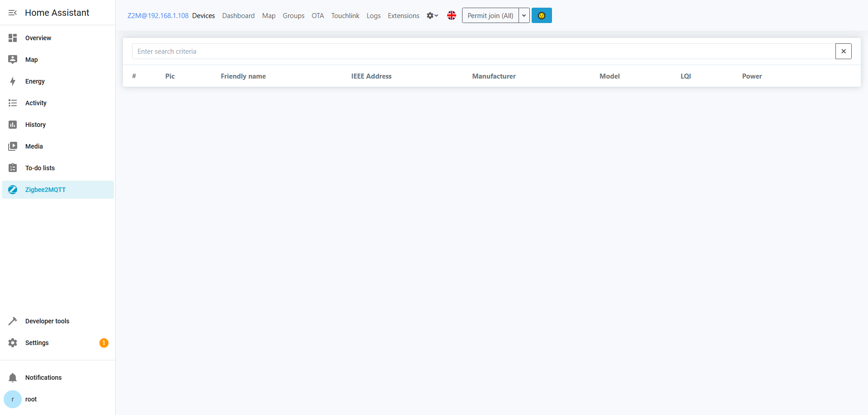
Task: Open the Energy lightning bolt icon
Action: [13, 81]
